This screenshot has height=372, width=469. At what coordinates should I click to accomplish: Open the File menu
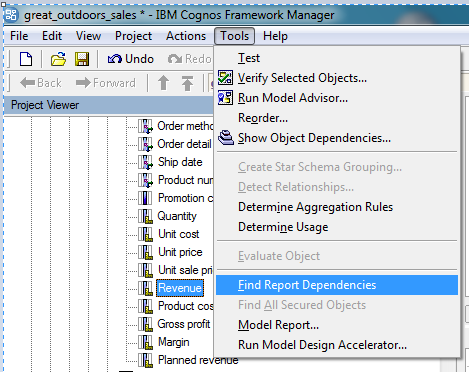point(19,36)
